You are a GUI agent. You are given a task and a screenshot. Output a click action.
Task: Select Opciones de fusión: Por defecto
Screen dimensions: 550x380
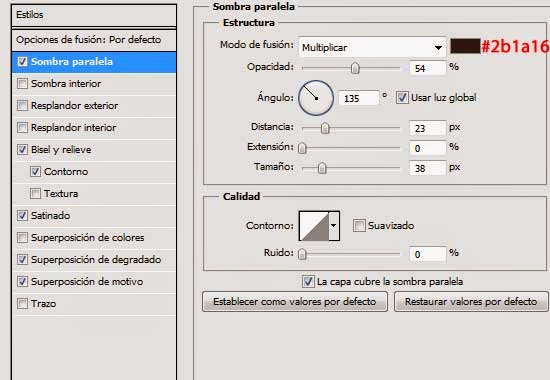[94, 40]
